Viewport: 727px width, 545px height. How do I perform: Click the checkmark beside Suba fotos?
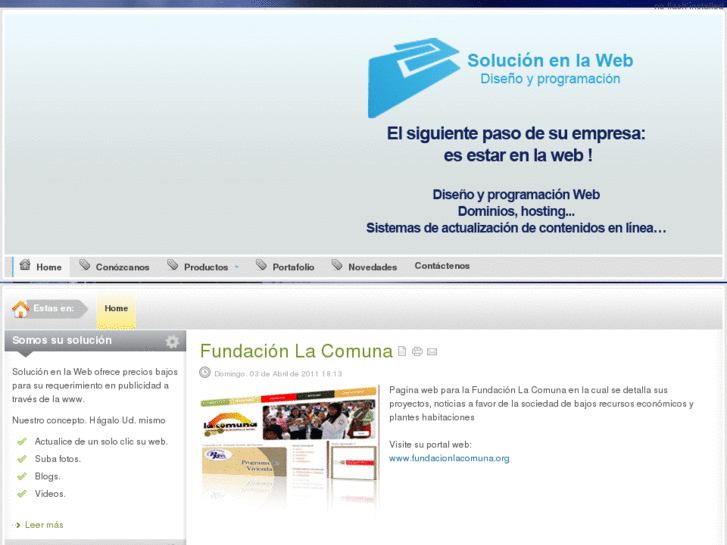pyautogui.click(x=22, y=459)
